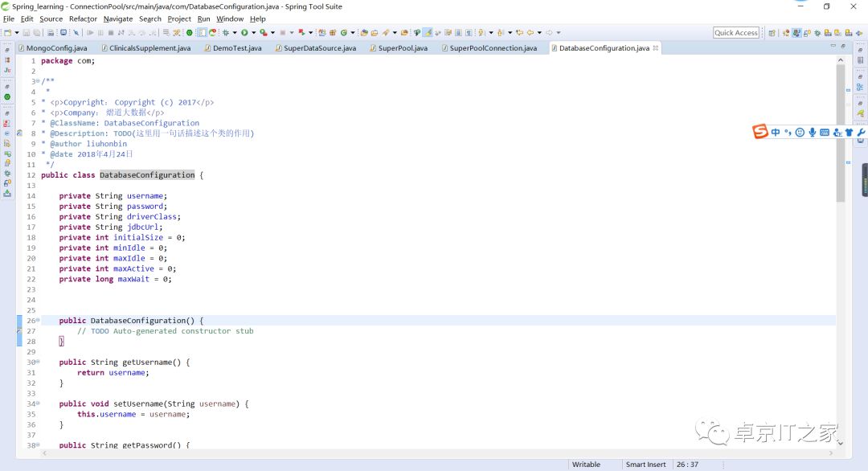Viewport: 868px width, 471px height.
Task: Open the Navigate menu
Action: 118,18
